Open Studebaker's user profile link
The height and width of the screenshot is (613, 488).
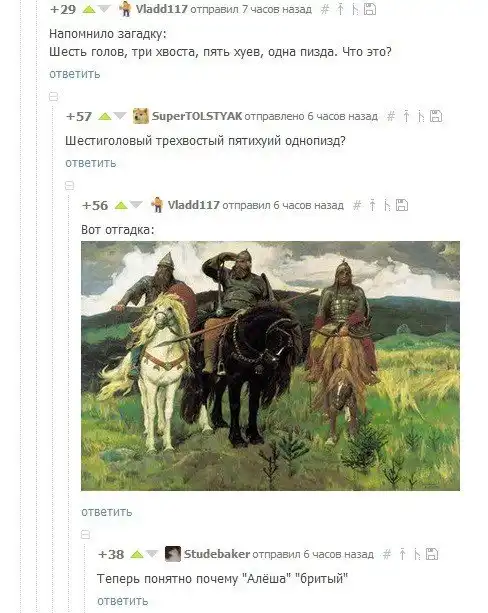pyautogui.click(x=217, y=554)
